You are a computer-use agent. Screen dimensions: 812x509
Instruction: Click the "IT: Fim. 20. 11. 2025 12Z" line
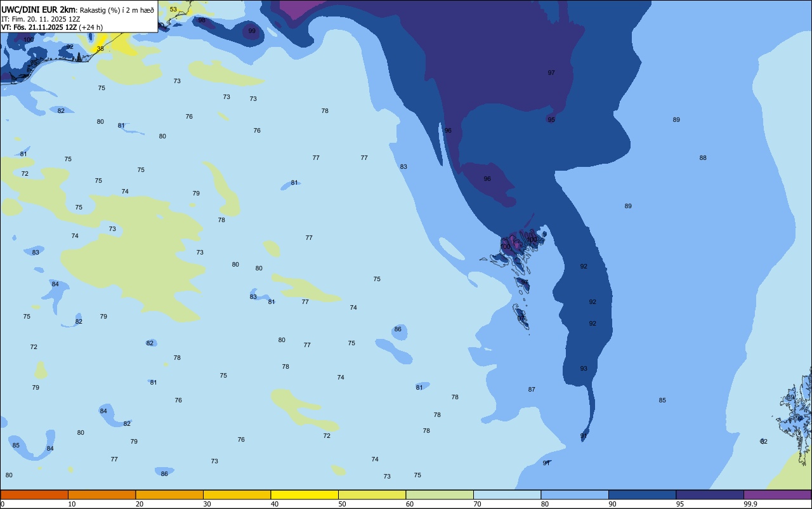point(41,18)
